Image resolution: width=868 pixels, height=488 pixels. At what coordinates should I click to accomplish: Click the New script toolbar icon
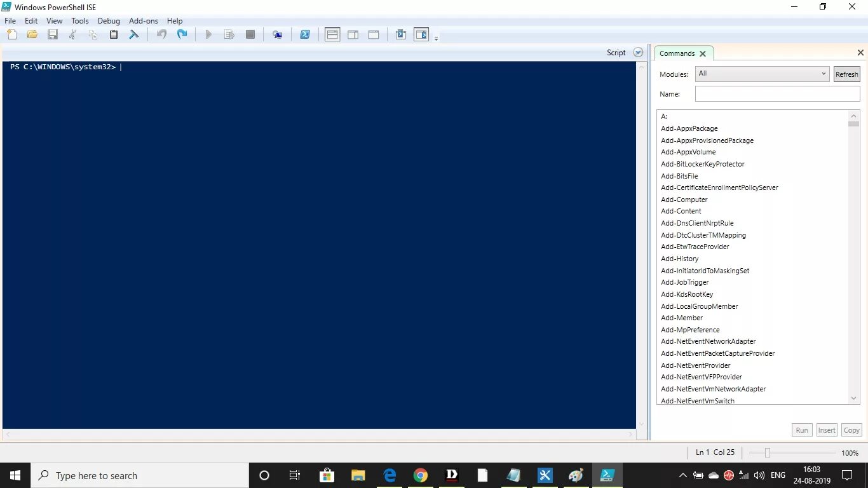click(x=11, y=35)
